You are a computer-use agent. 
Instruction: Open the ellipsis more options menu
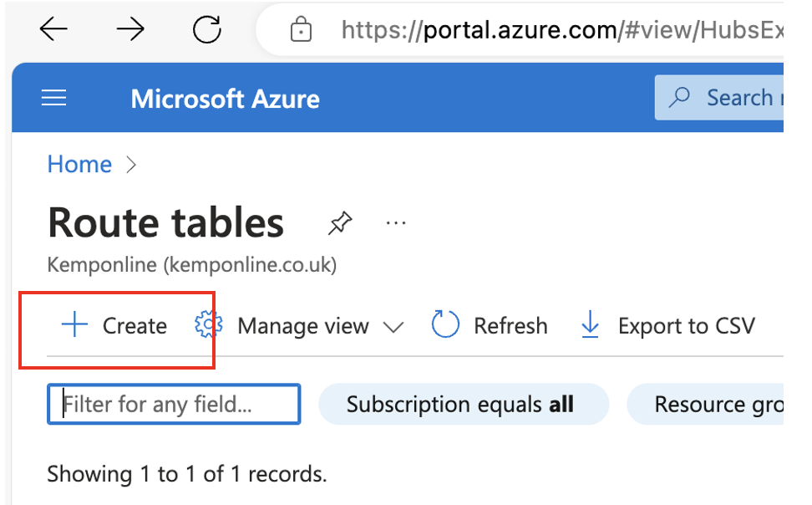[395, 223]
